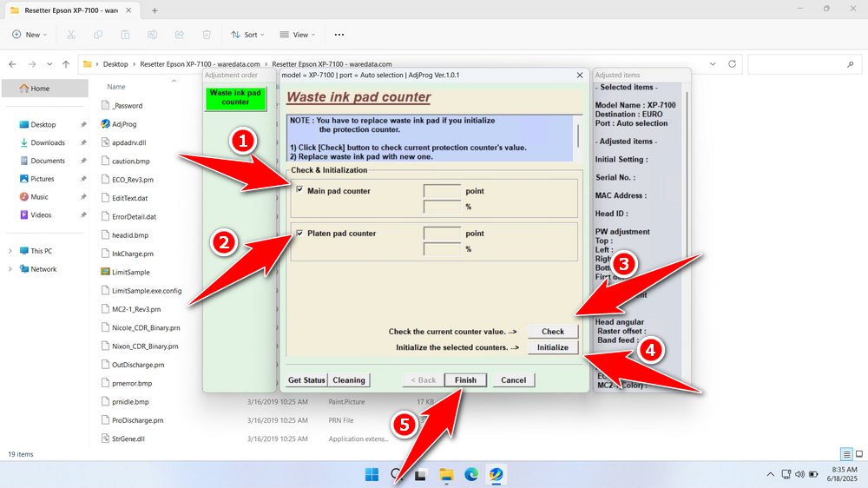Click the Cut icon in toolbar
This screenshot has height=488, width=868.
71,35
